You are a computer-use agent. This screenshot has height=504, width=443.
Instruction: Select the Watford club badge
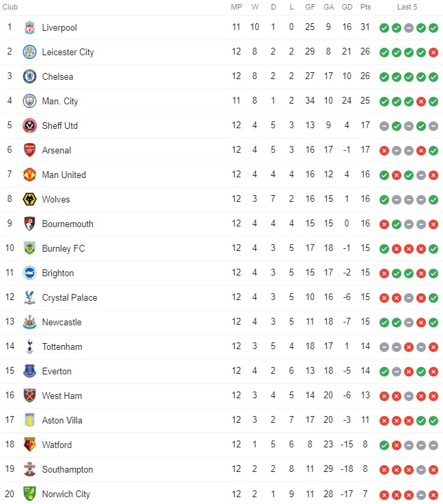pos(29,445)
